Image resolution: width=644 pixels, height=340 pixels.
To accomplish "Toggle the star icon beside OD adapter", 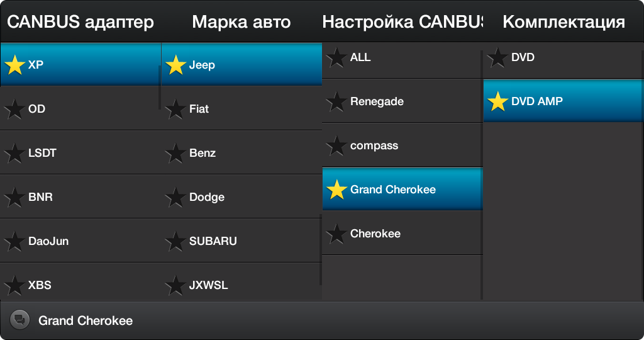I will point(14,109).
